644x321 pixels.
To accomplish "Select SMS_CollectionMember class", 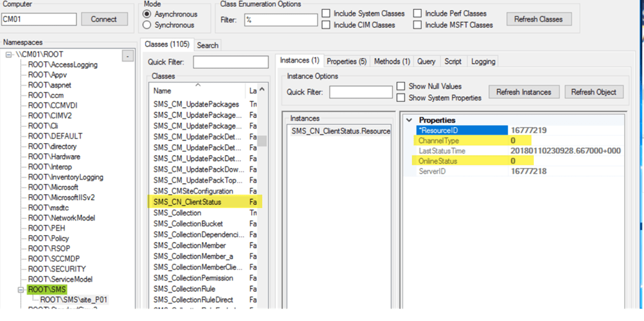I will [190, 245].
